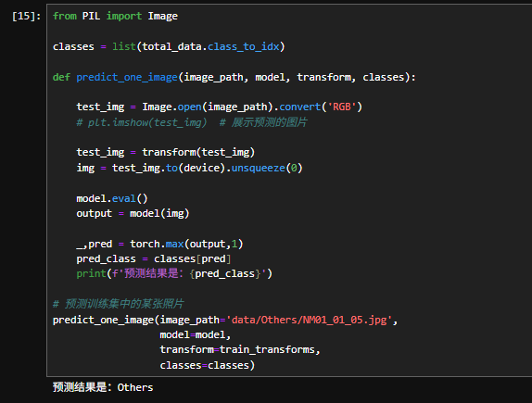
Task: Click the 'model.eval()' line
Action: tap(112, 198)
